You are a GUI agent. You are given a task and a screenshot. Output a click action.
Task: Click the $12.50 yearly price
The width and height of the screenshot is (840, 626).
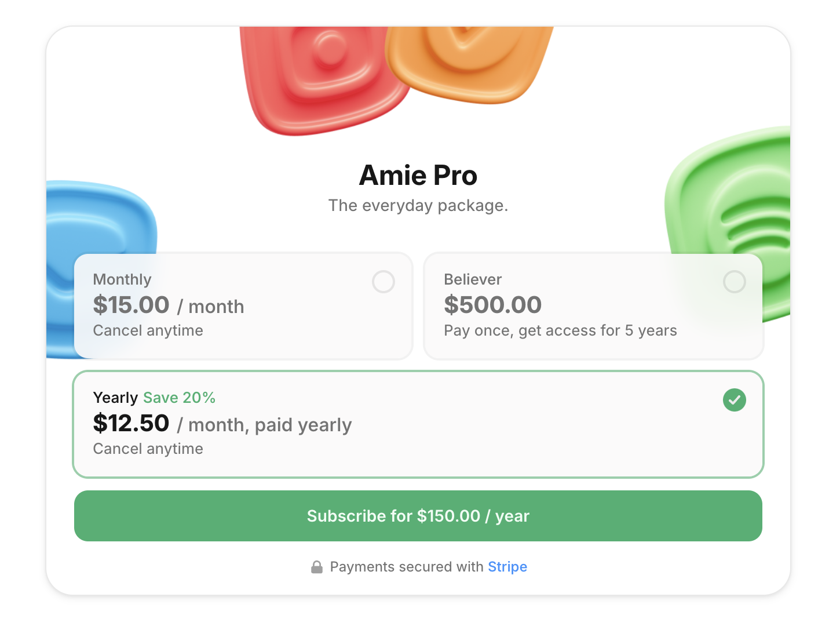[x=131, y=423]
